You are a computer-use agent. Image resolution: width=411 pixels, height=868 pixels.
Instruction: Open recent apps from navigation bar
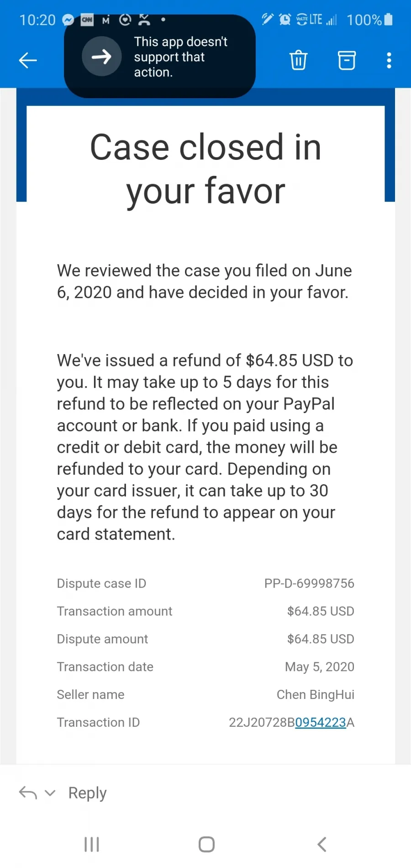click(x=92, y=844)
